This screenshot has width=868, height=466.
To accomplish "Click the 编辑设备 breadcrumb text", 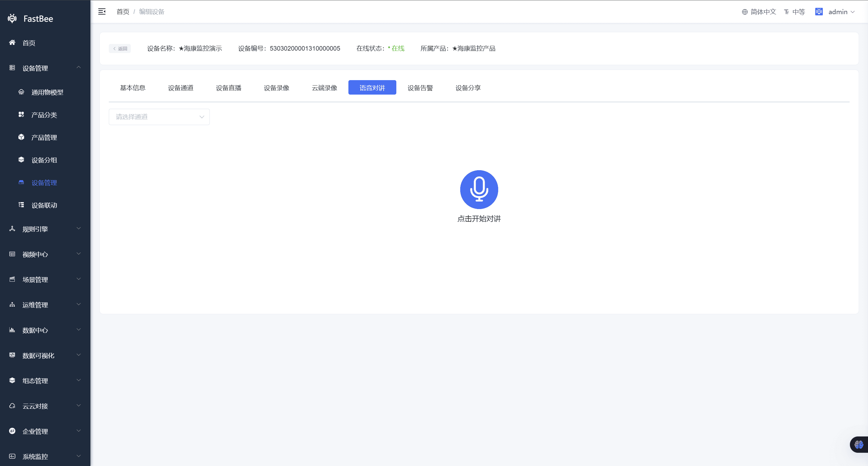I will click(x=152, y=12).
